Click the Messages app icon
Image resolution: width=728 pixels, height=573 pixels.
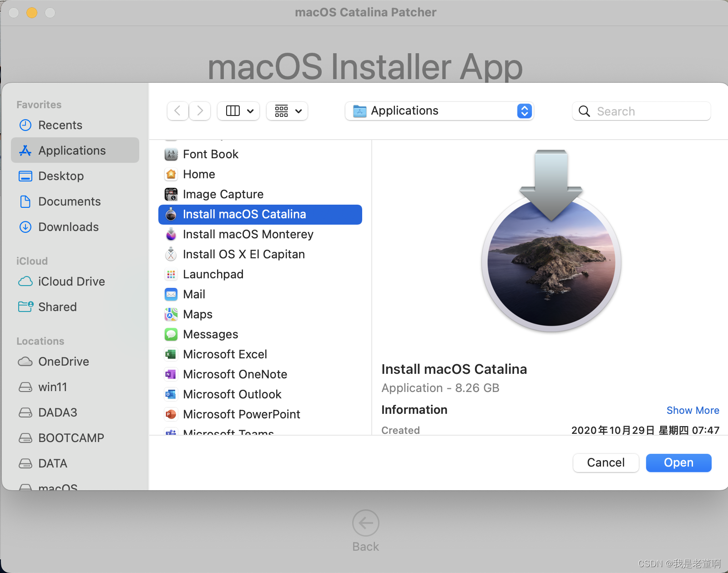[171, 334]
